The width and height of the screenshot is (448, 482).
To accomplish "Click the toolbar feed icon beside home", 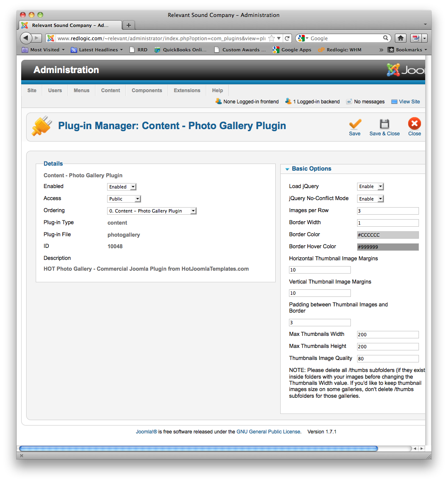I will (416, 38).
